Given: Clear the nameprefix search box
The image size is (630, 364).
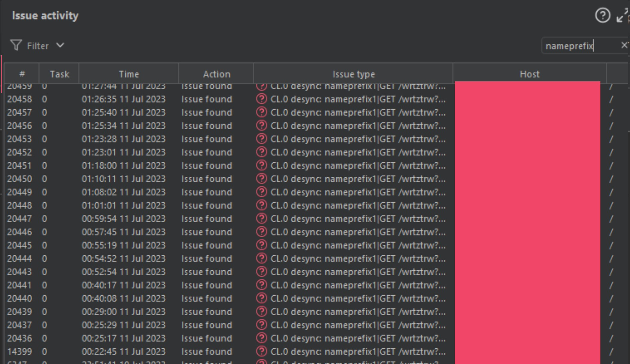Looking at the screenshot, I should tap(624, 45).
